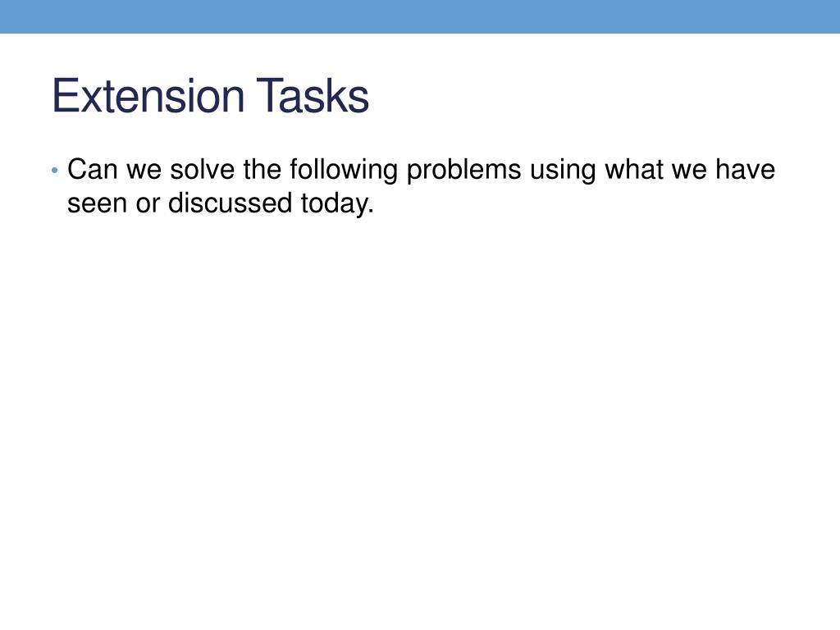Viewport: 840px width, 630px height.
Task: Click the small blue bullet point marker
Action: tap(55, 171)
